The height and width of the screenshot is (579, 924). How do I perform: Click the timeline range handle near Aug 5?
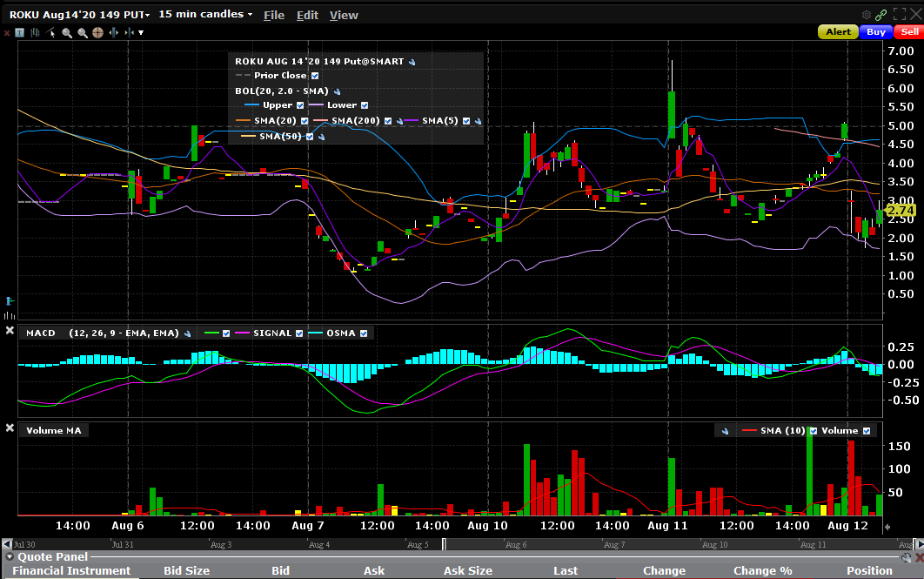[445, 544]
